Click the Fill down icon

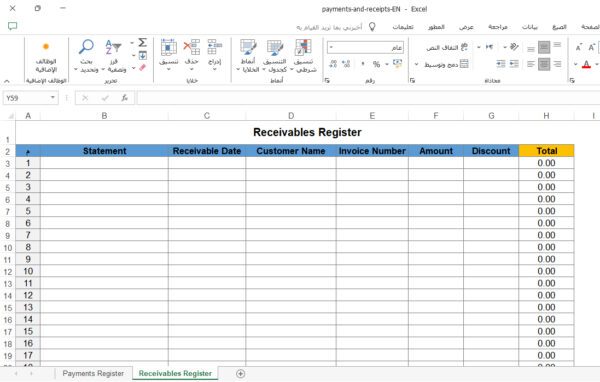[x=142, y=56]
